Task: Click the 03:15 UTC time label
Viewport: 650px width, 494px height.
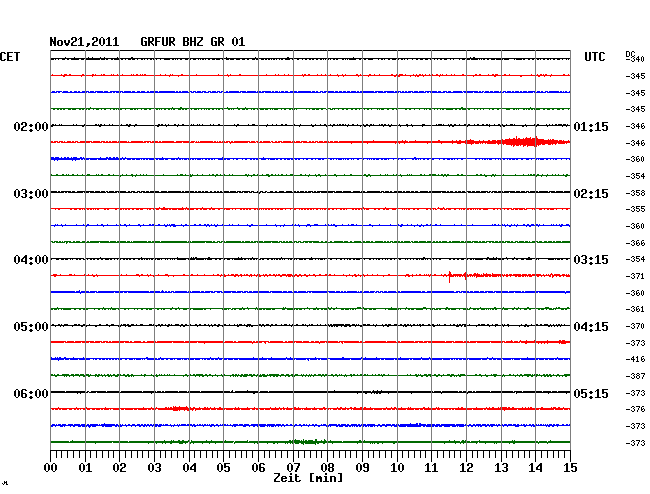Action: (x=591, y=260)
